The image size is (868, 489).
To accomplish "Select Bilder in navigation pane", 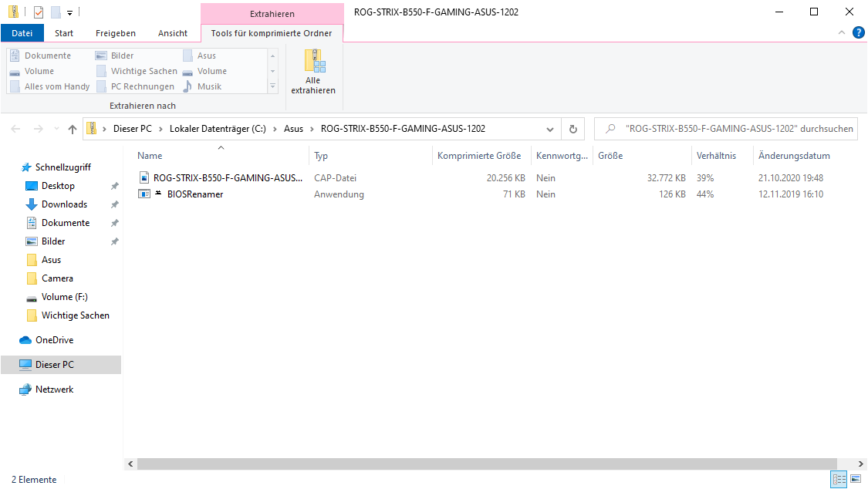I will coord(53,241).
